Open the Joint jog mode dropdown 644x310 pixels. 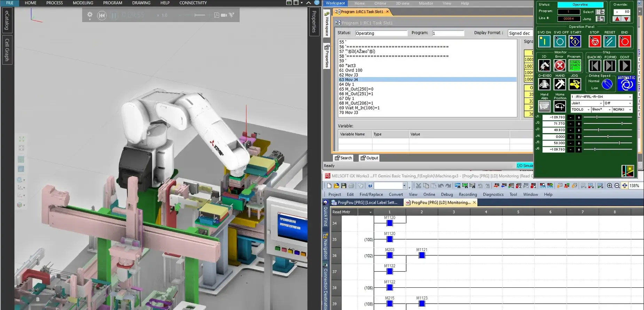[x=587, y=103]
